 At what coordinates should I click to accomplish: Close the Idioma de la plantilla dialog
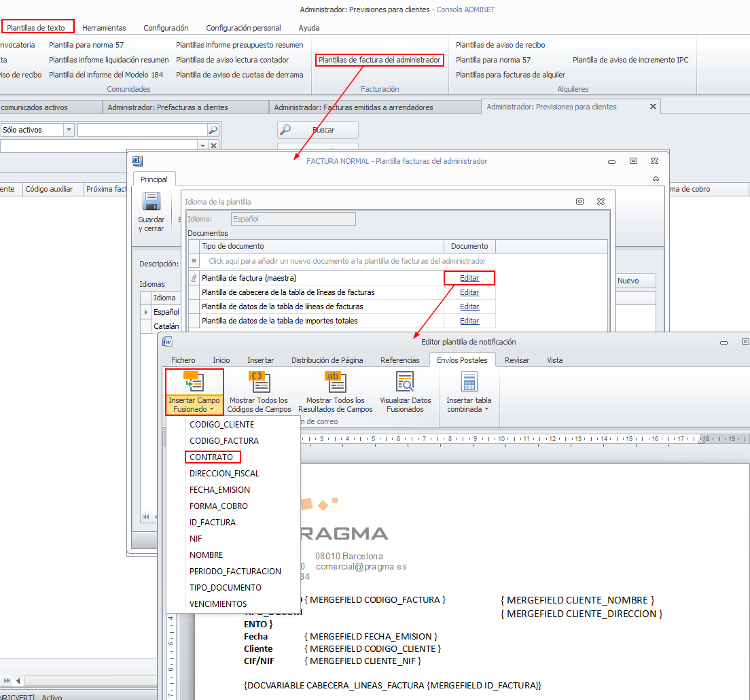[601, 201]
